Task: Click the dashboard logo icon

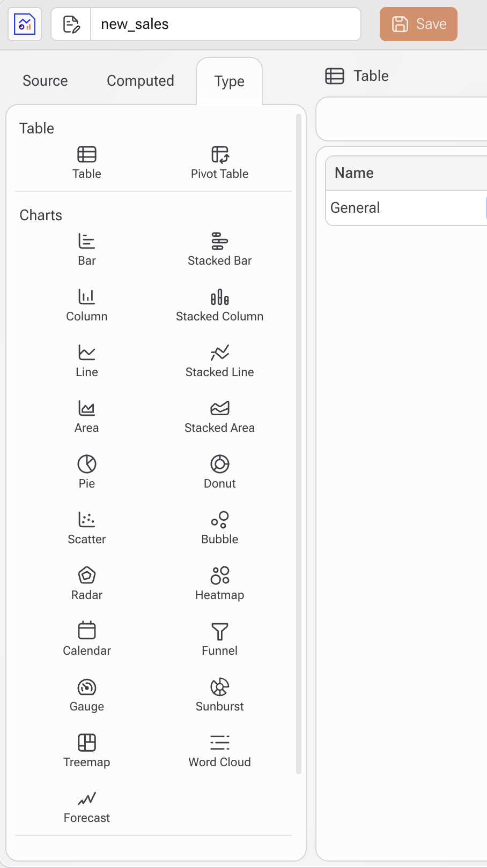Action: click(x=25, y=24)
